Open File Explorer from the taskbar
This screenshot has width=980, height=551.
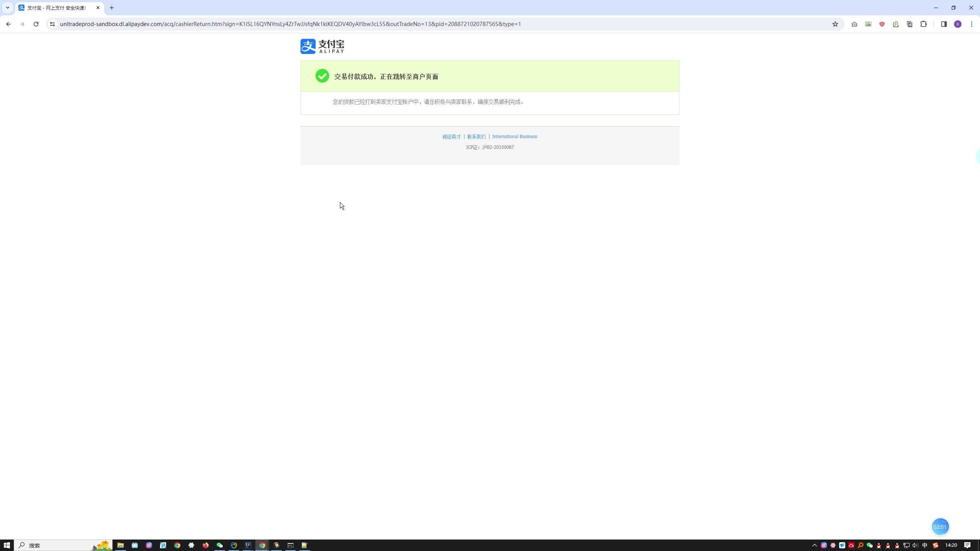(121, 545)
